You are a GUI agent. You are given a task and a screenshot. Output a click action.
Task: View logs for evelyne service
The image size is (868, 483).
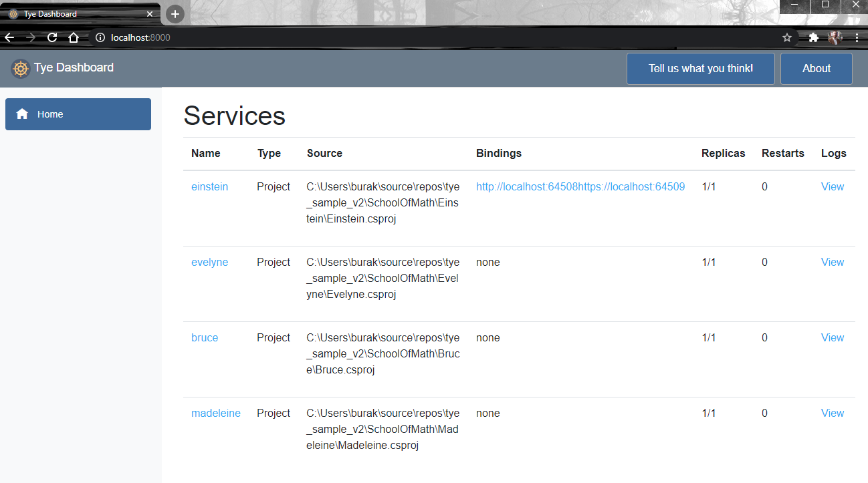[833, 263]
